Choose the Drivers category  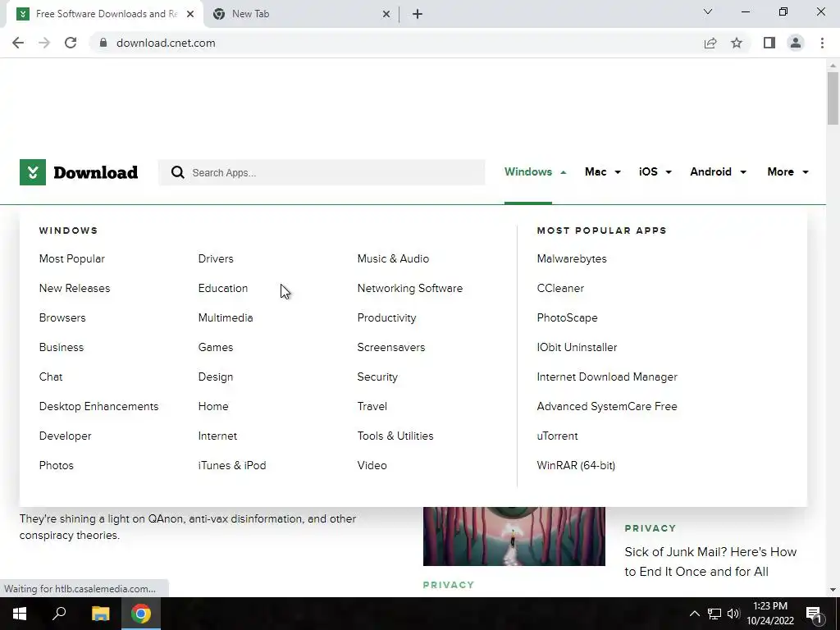pyautogui.click(x=216, y=258)
